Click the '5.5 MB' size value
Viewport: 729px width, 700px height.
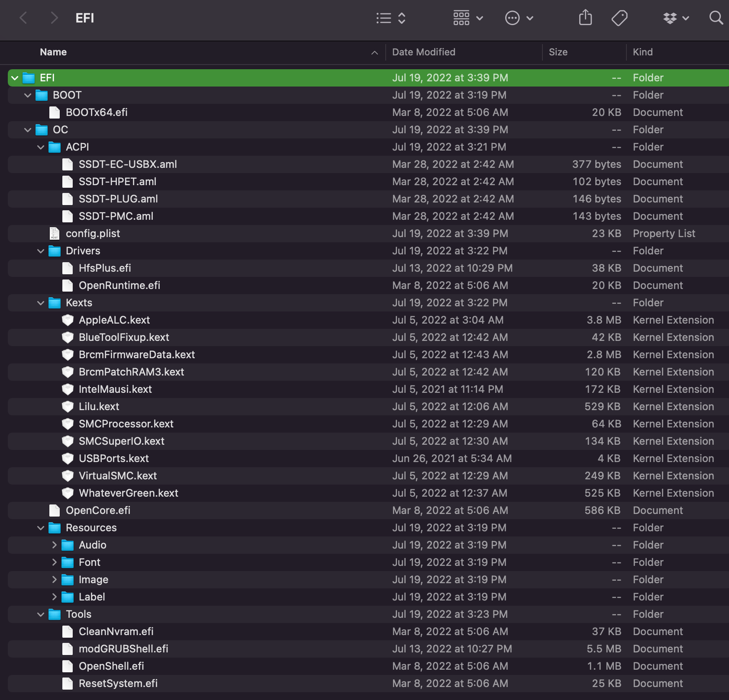coord(604,649)
